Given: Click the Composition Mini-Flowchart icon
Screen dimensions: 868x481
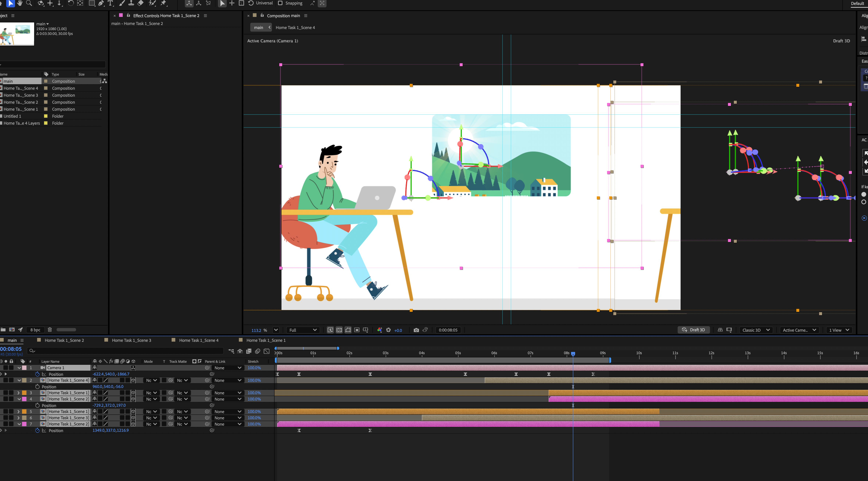Looking at the screenshot, I should (231, 351).
